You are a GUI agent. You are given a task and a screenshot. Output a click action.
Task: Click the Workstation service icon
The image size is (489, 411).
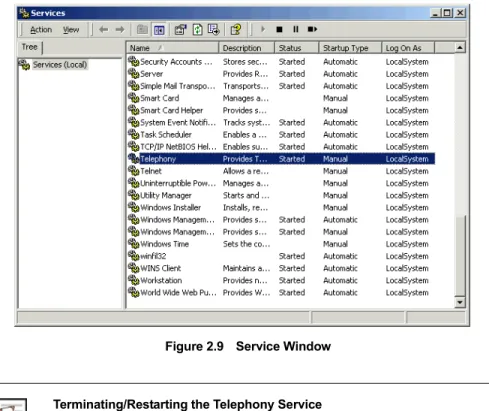pyautogui.click(x=134, y=280)
